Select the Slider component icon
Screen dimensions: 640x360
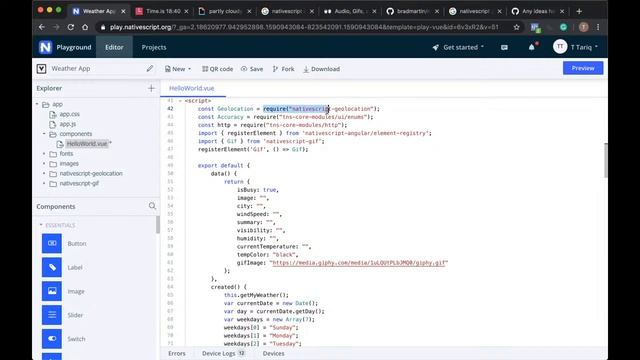[x=52, y=315]
